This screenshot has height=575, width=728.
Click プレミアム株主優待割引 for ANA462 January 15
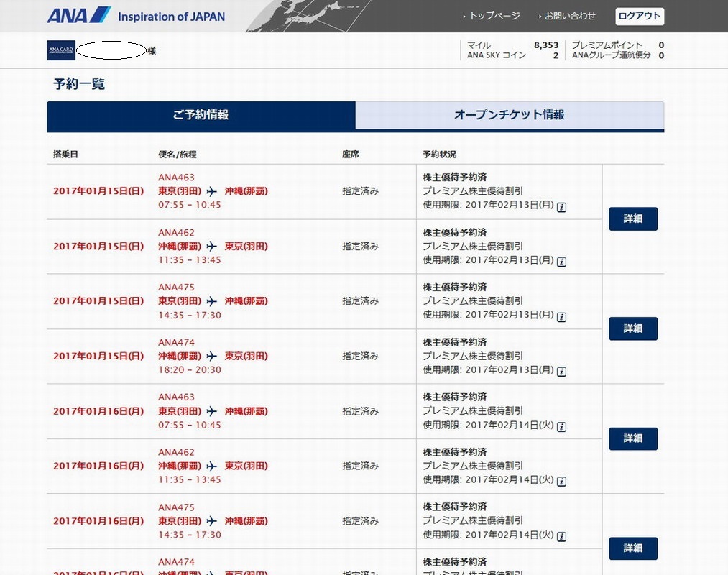(x=473, y=246)
